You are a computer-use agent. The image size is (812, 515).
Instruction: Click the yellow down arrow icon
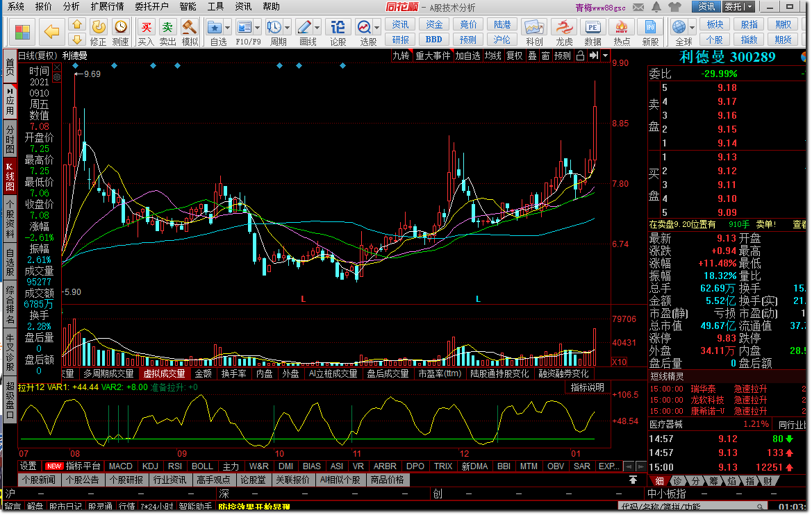pos(77,40)
